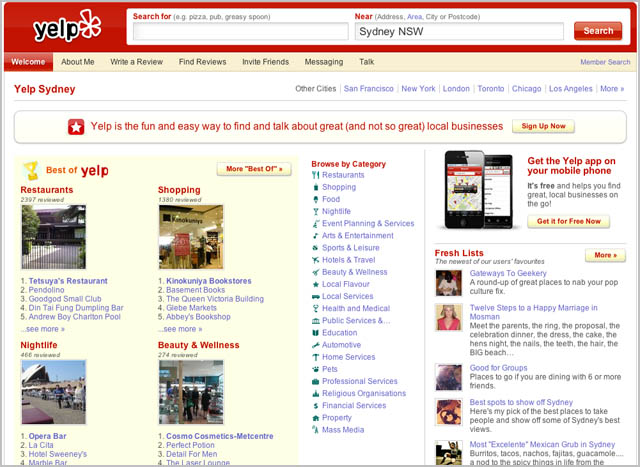Click the Local Services truck icon
The width and height of the screenshot is (640, 467).
point(316,296)
